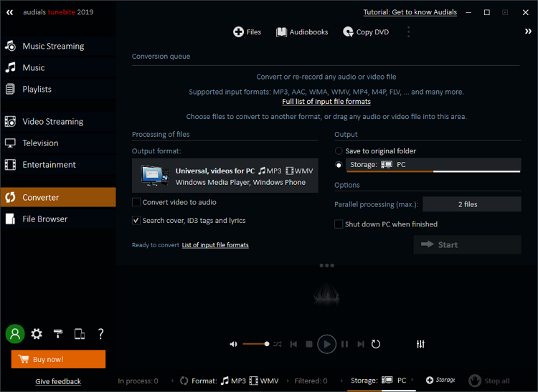
Task: Add Storage with the plus icon
Action: click(440, 380)
